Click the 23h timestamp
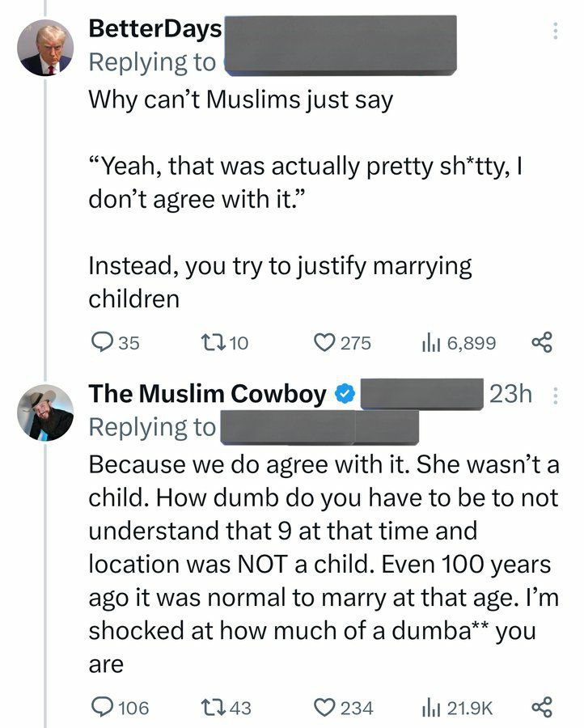This screenshot has height=728, width=584. coord(510,394)
